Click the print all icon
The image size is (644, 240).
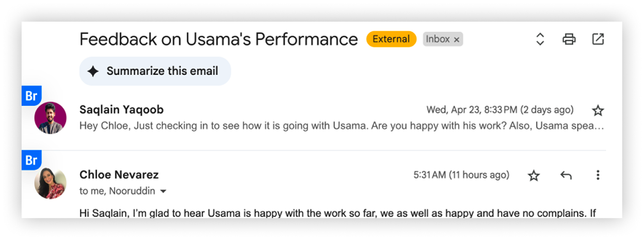pyautogui.click(x=569, y=39)
